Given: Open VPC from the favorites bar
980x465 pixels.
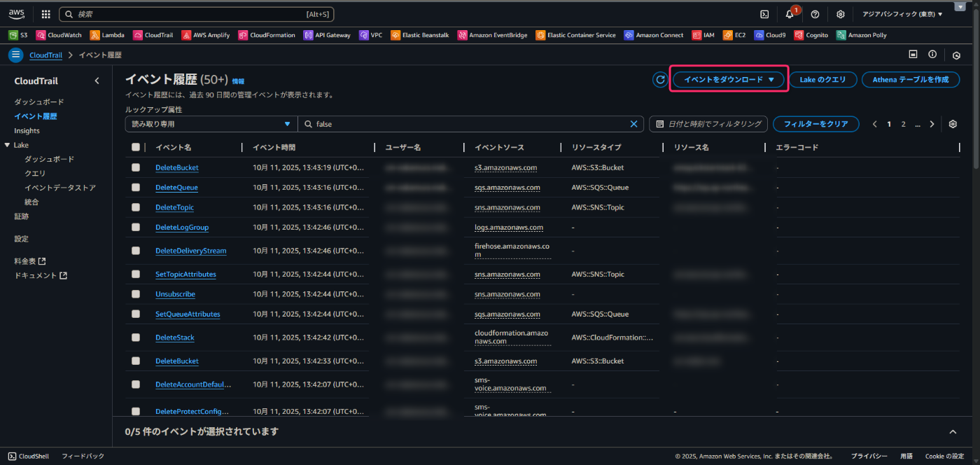Looking at the screenshot, I should tap(371, 35).
